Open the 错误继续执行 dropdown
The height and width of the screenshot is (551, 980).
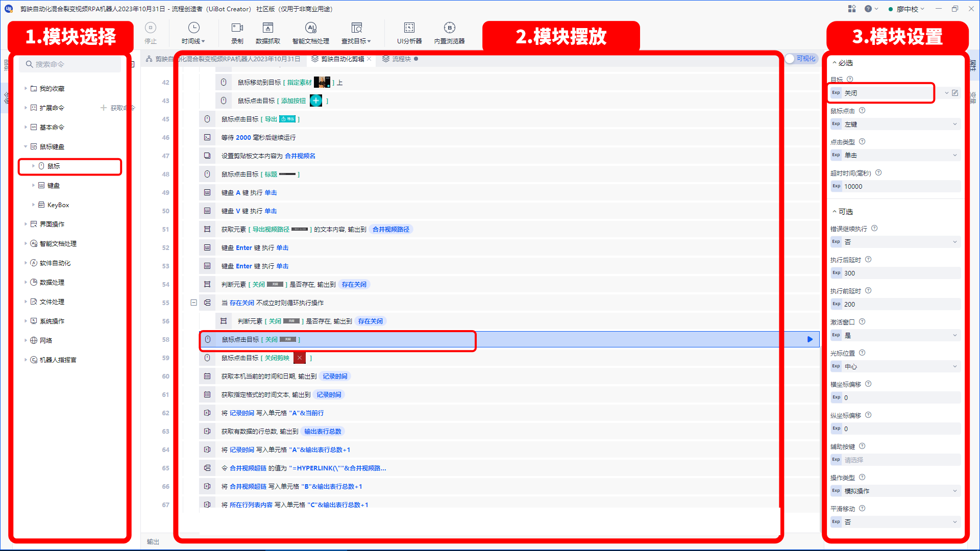(x=896, y=242)
